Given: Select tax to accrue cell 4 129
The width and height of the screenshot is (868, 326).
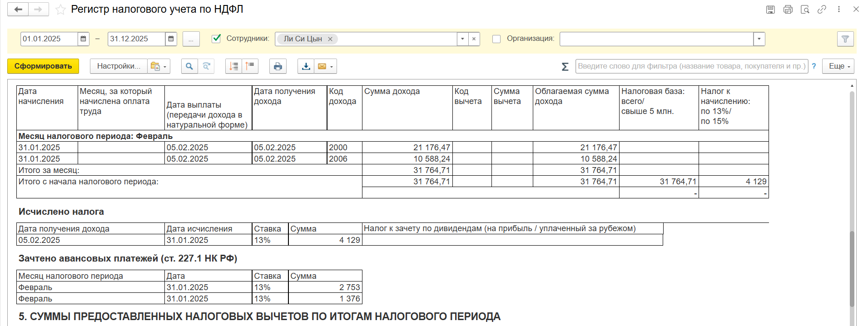Looking at the screenshot, I should pyautogui.click(x=734, y=182).
